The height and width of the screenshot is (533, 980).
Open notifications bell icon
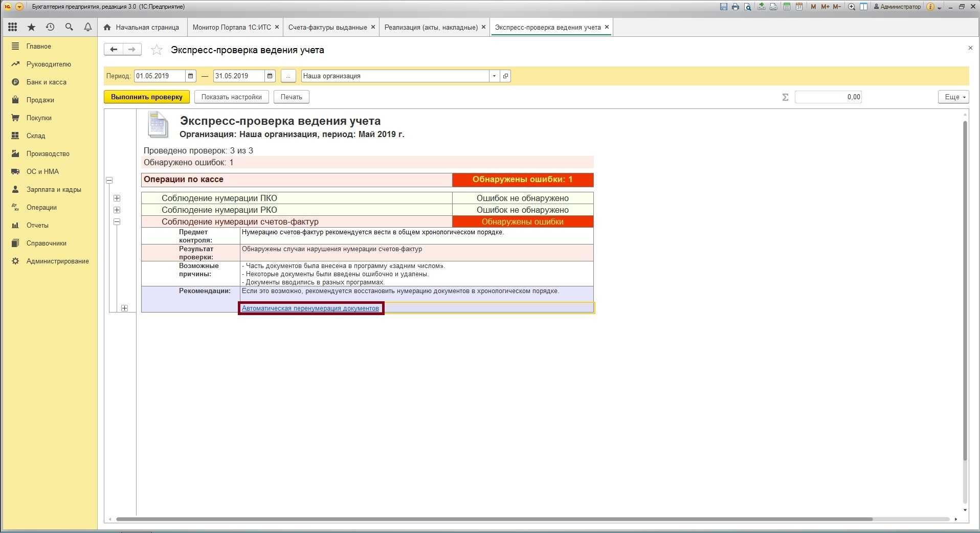88,27
